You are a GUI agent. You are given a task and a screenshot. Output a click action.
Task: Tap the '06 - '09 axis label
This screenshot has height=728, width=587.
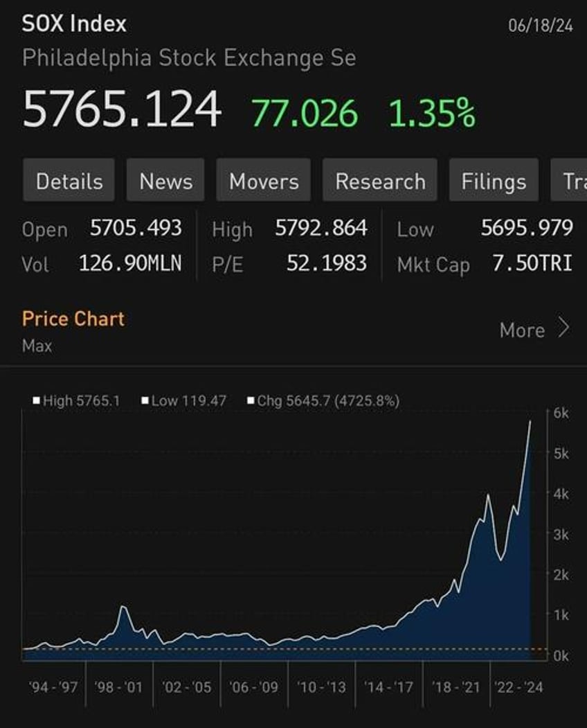click(x=254, y=686)
